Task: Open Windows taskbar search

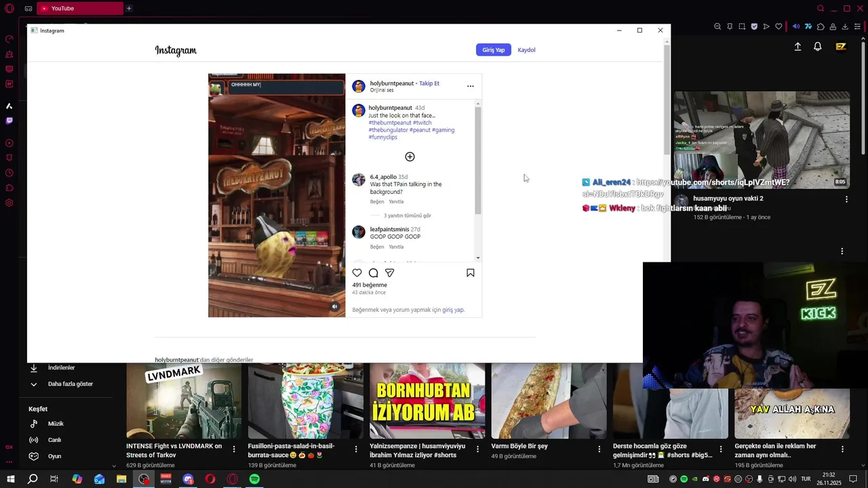Action: 32,479
